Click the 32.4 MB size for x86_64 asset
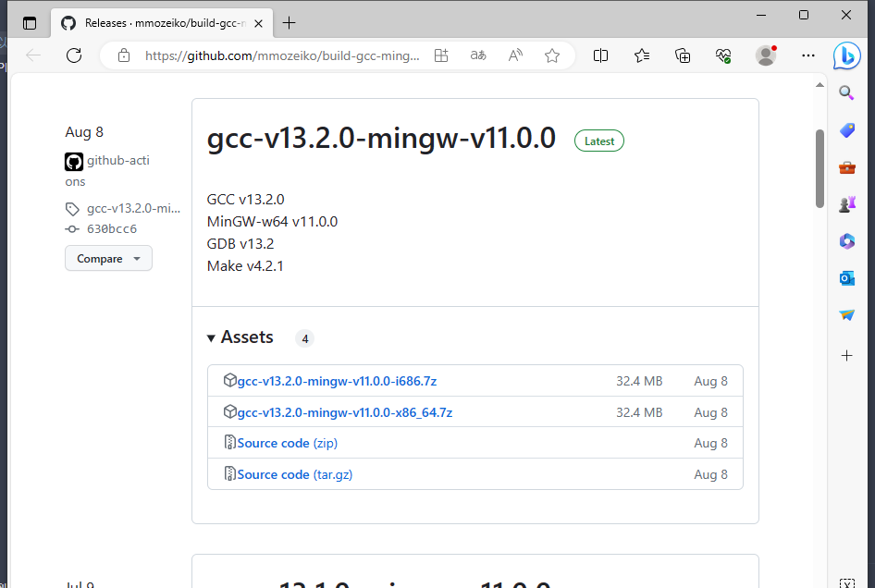875x588 pixels. [x=639, y=412]
